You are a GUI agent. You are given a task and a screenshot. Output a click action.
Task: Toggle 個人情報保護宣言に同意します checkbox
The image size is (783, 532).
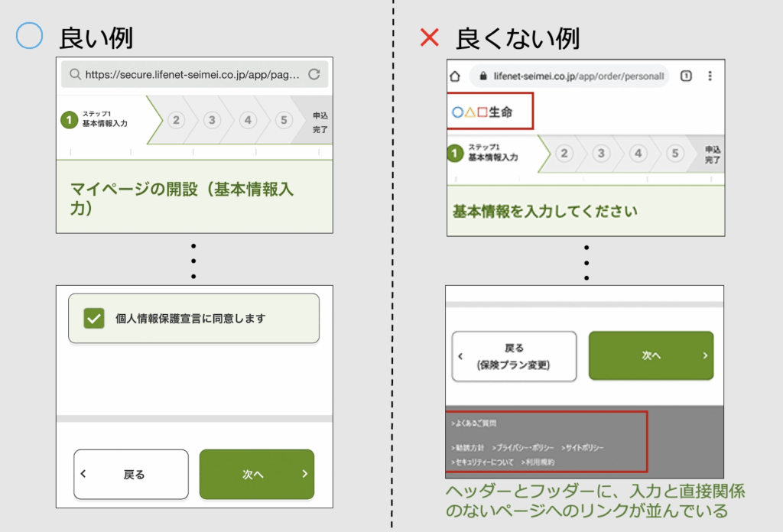pyautogui.click(x=94, y=319)
